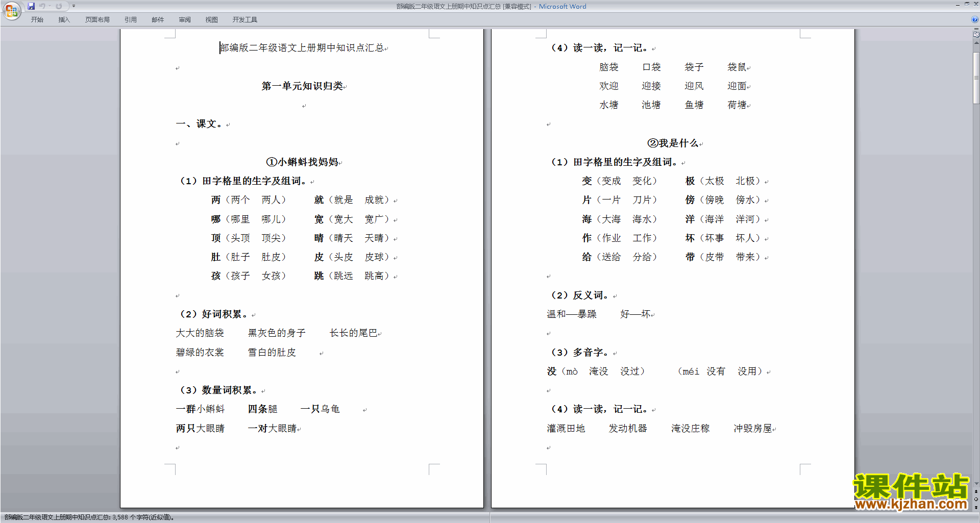
Task: Click the word 肚皮 after 肚子
Action: pyautogui.click(x=271, y=257)
